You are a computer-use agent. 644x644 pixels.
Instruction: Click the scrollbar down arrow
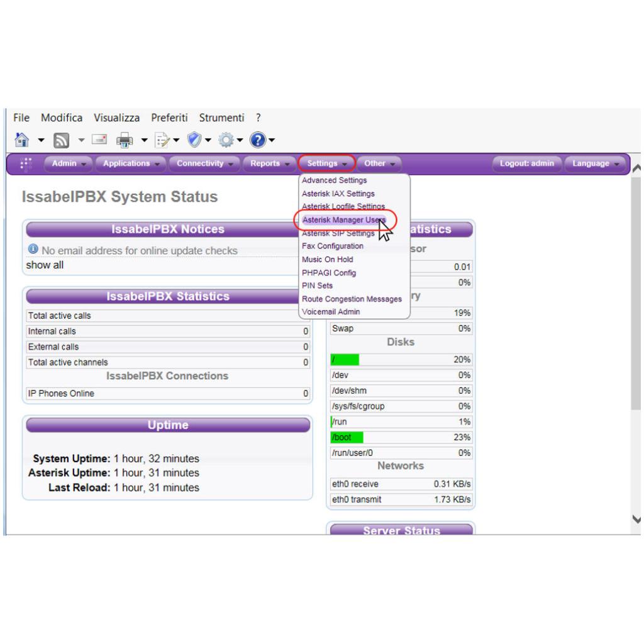636,519
